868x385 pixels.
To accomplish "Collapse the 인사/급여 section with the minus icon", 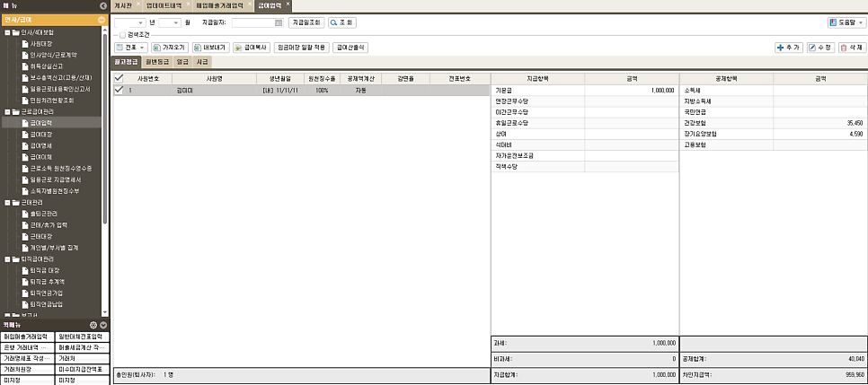I will (102, 20).
